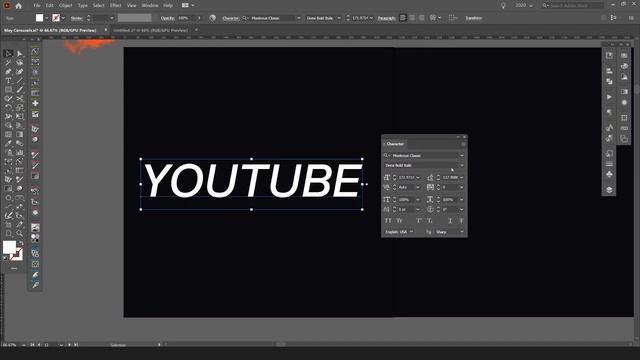Expand font family dropdown in Character panel
The image size is (640, 360).
(x=462, y=156)
